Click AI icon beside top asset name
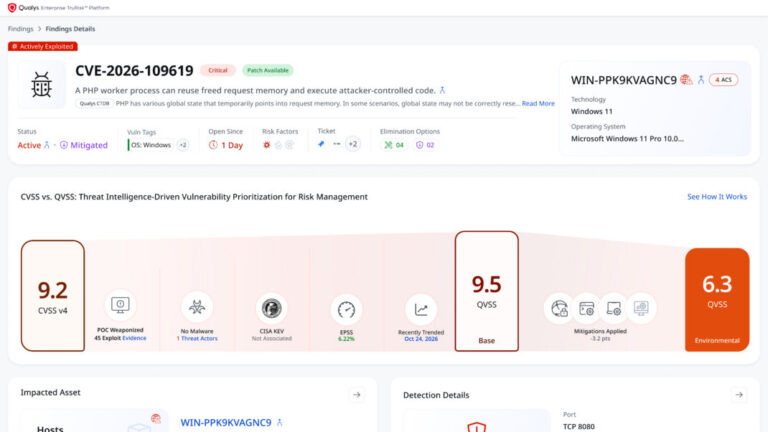The height and width of the screenshot is (432, 768). point(701,79)
